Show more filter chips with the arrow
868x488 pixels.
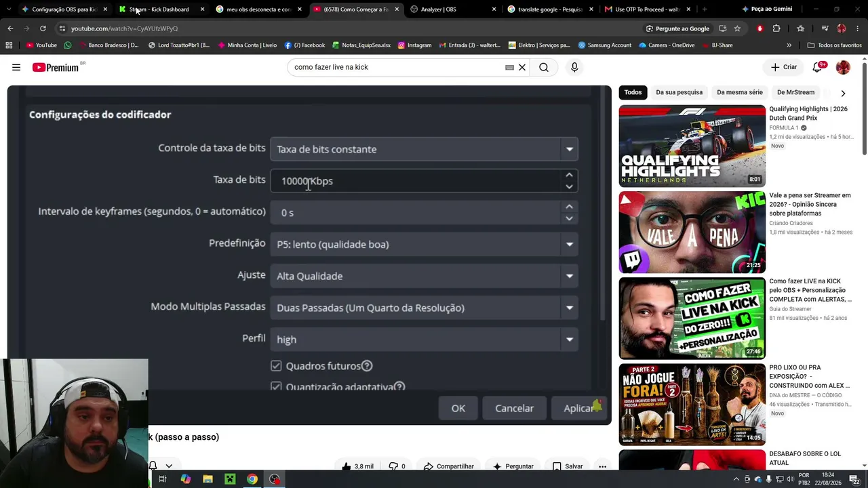(x=843, y=93)
